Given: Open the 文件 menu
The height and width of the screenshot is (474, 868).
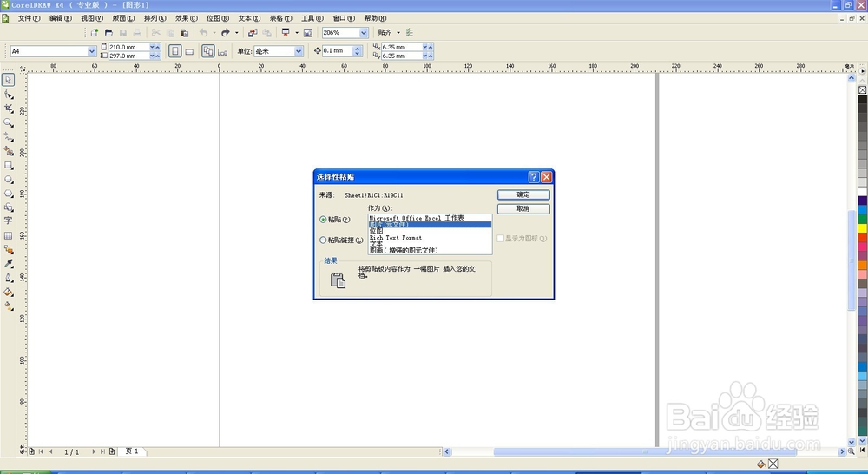Looking at the screenshot, I should (x=29, y=18).
